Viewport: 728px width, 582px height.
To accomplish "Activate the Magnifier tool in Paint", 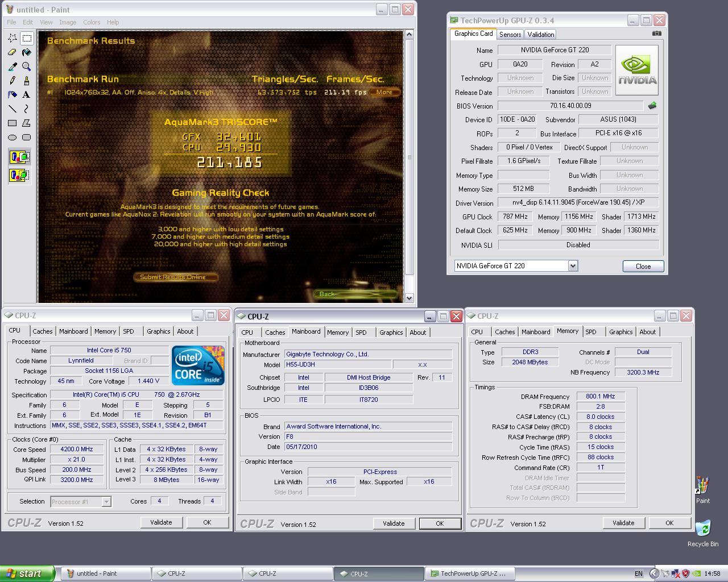I will pyautogui.click(x=27, y=66).
